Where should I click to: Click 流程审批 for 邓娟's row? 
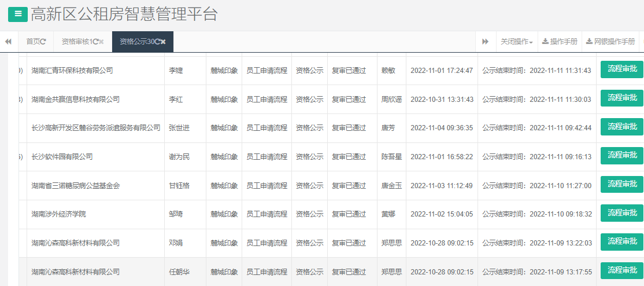(622, 242)
